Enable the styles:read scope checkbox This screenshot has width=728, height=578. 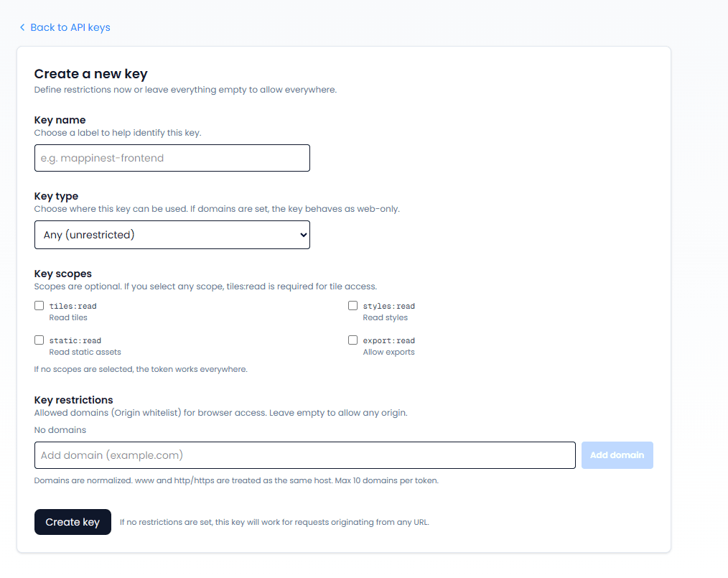click(x=353, y=305)
